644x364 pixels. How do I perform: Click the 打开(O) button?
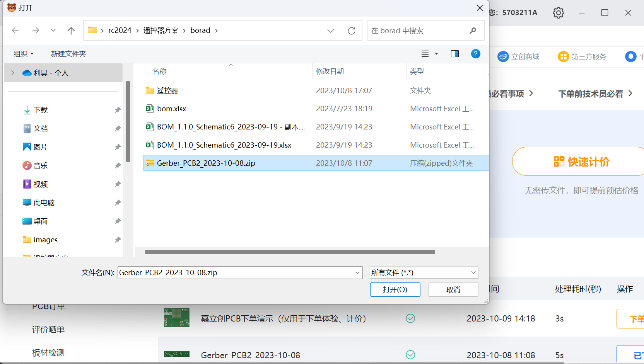tap(395, 289)
